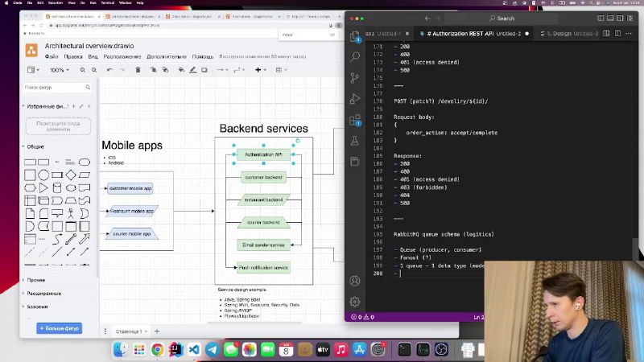This screenshot has width=644, height=362.
Task: Select Authorization API shape on canvas
Action: tap(264, 154)
